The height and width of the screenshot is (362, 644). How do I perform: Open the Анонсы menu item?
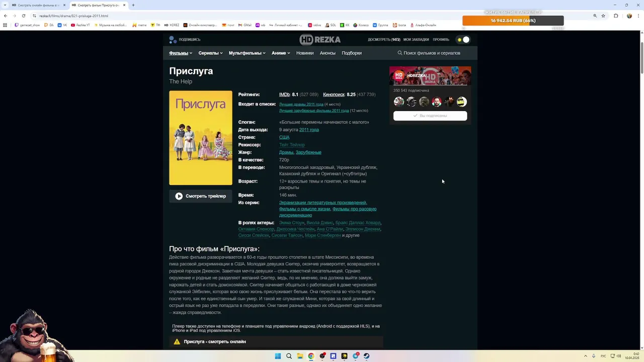[x=328, y=53]
